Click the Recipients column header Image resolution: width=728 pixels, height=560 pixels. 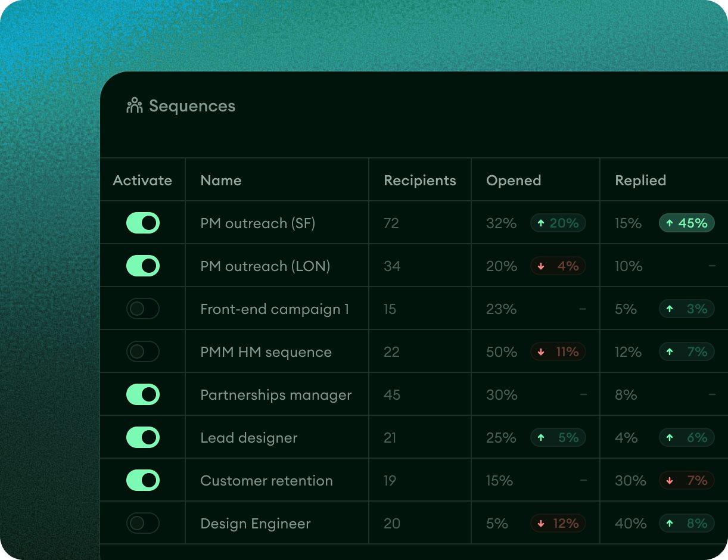(x=420, y=181)
